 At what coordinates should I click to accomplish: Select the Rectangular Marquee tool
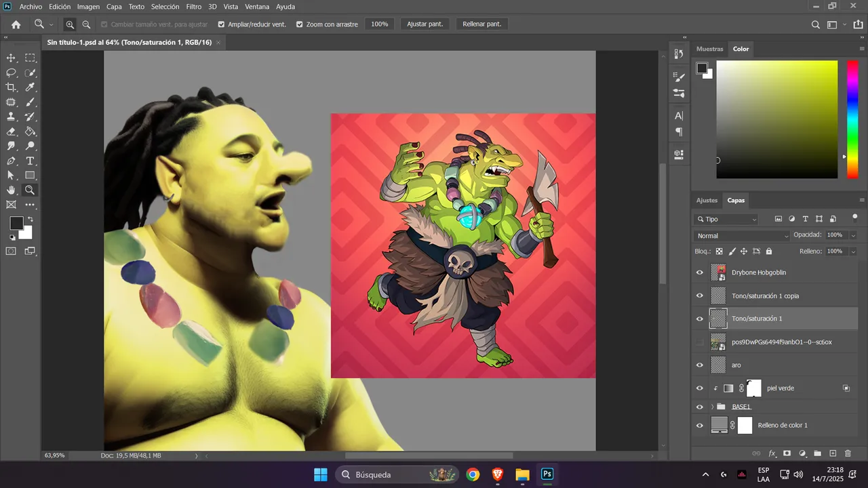point(31,58)
